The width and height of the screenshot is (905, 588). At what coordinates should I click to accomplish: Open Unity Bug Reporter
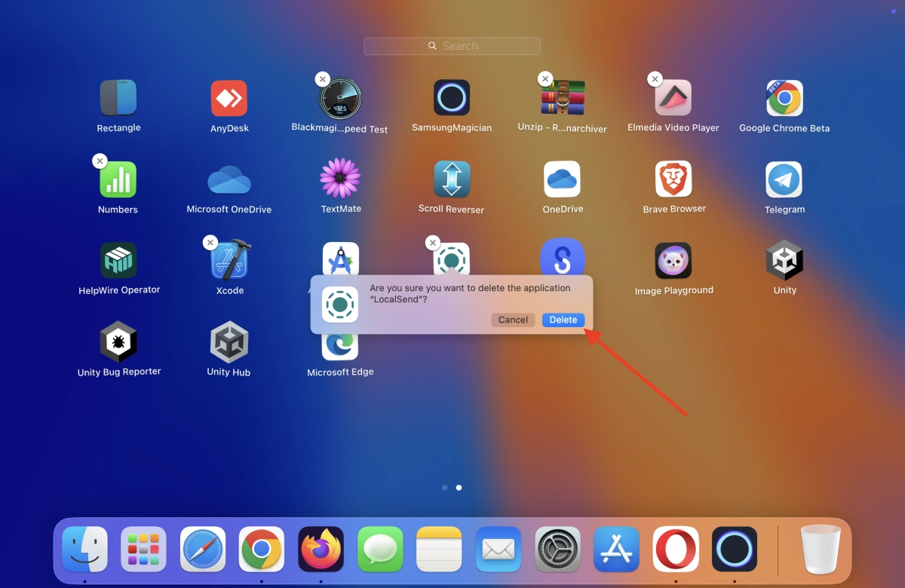click(118, 342)
